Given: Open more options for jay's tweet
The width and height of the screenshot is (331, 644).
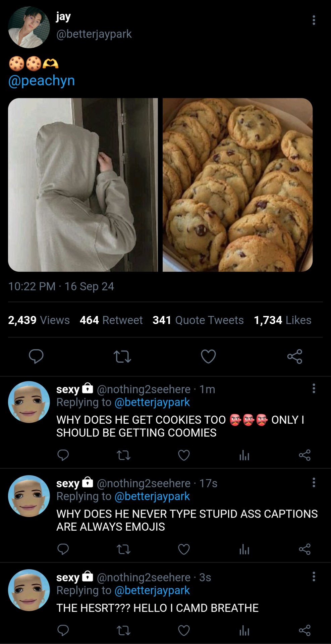Looking at the screenshot, I should [314, 20].
